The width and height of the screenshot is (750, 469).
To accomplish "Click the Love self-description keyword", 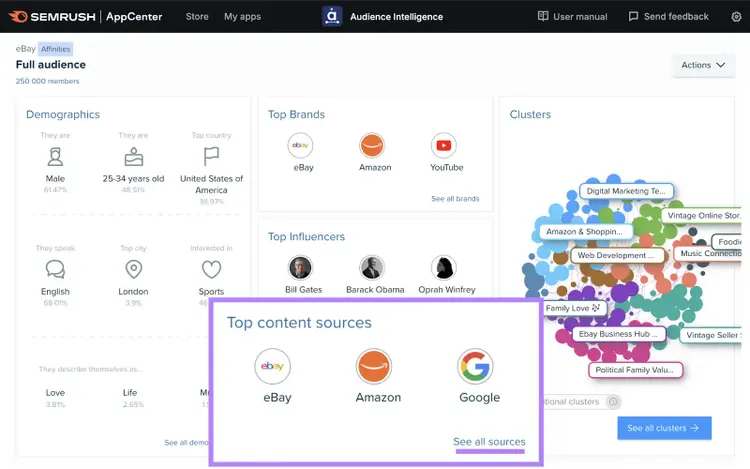I will (55, 393).
